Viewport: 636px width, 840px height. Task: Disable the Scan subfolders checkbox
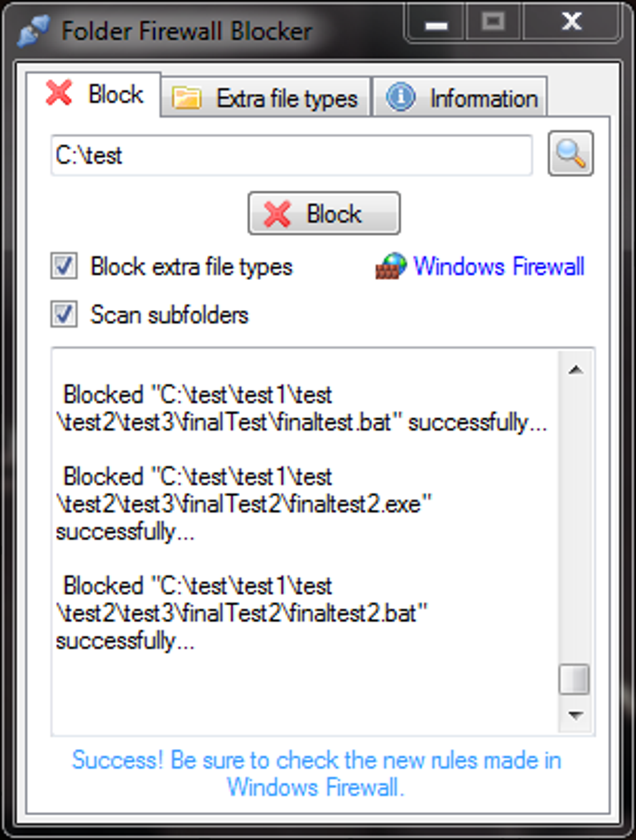click(x=64, y=314)
